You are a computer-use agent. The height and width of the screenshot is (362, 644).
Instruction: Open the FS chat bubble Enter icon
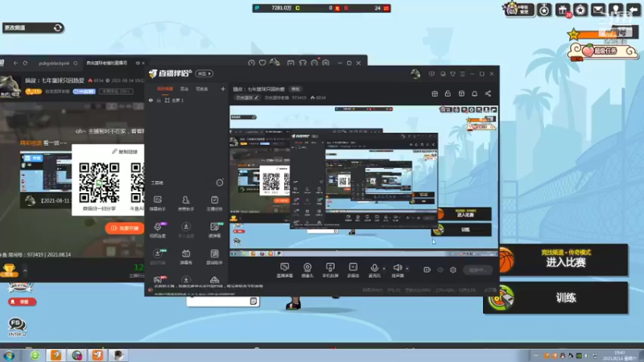[x=17, y=327]
